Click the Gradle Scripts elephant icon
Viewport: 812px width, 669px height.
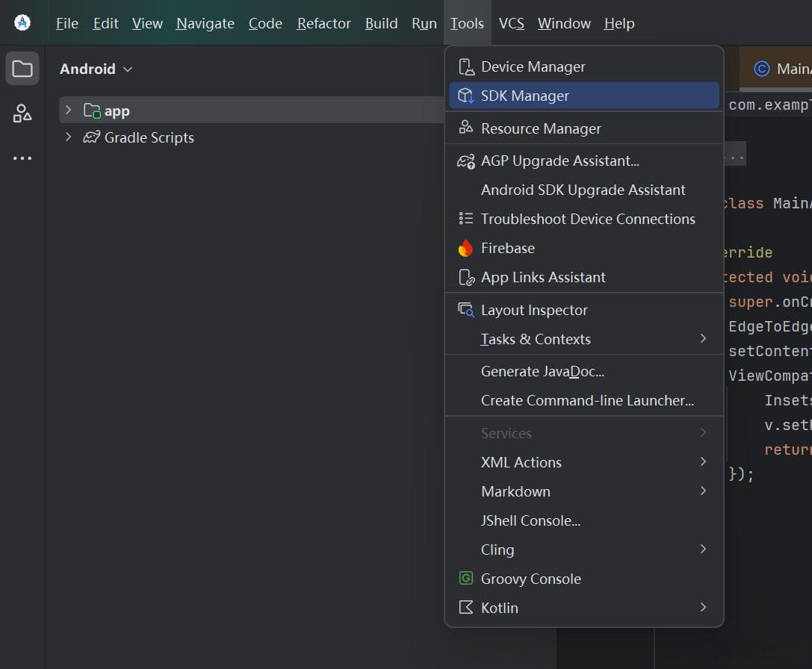click(92, 137)
